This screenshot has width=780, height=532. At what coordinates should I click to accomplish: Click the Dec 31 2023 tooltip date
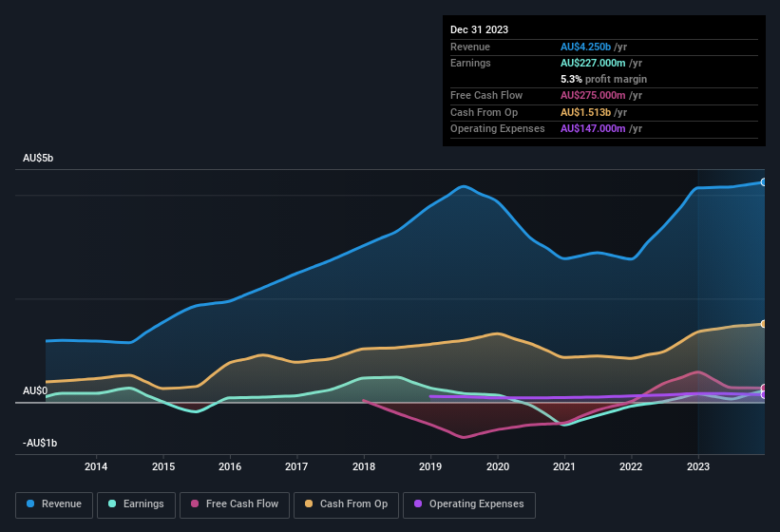(x=479, y=29)
